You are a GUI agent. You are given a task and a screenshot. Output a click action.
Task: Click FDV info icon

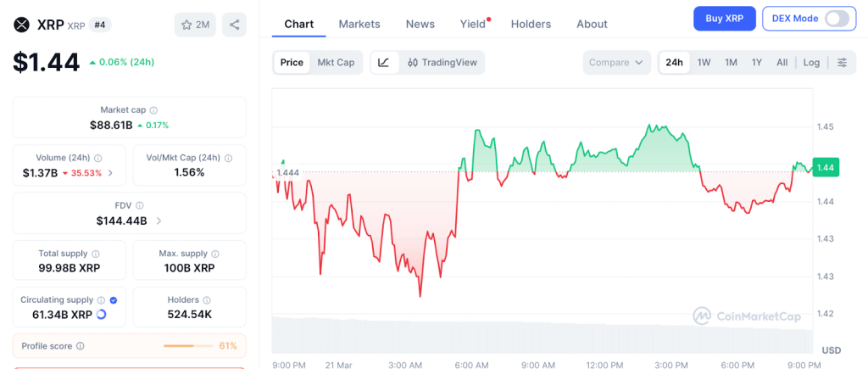[140, 205]
